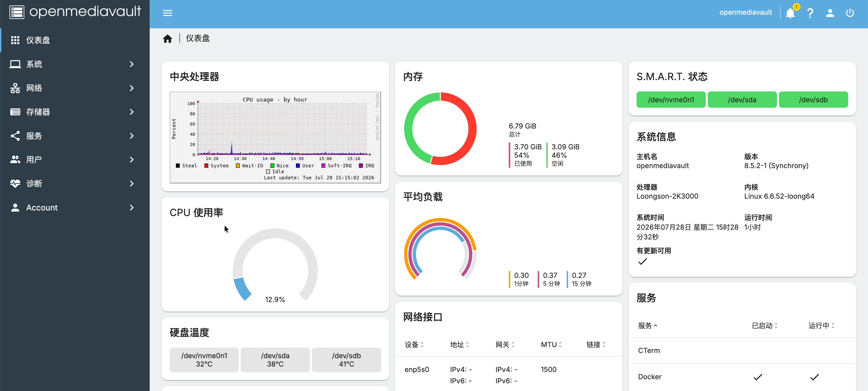Expand the 存储器 sidebar menu

tap(75, 112)
